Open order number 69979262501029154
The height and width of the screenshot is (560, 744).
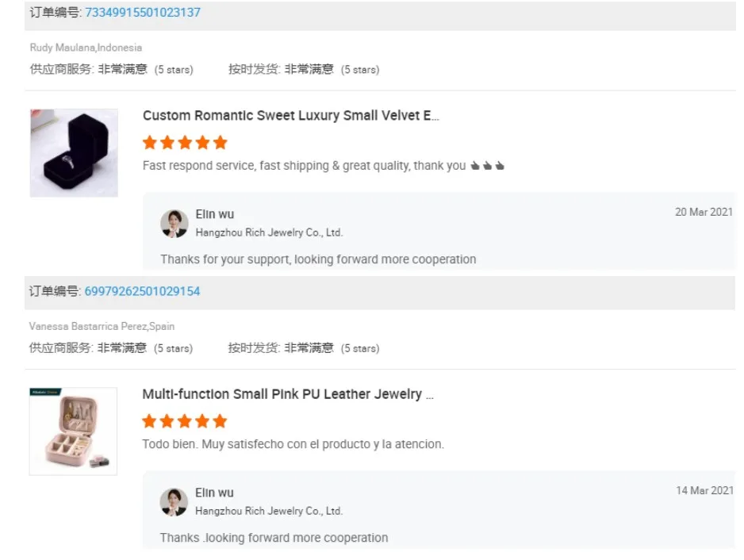pyautogui.click(x=143, y=291)
